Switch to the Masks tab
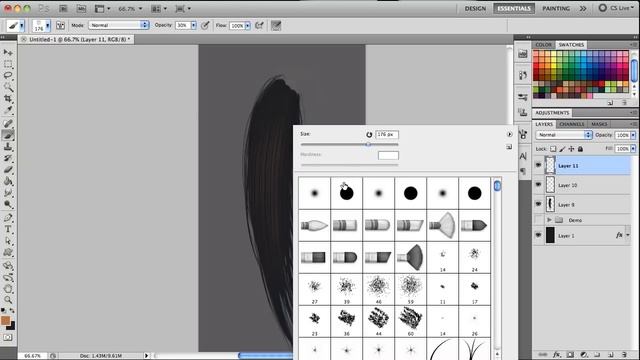640x360 pixels. click(599, 124)
